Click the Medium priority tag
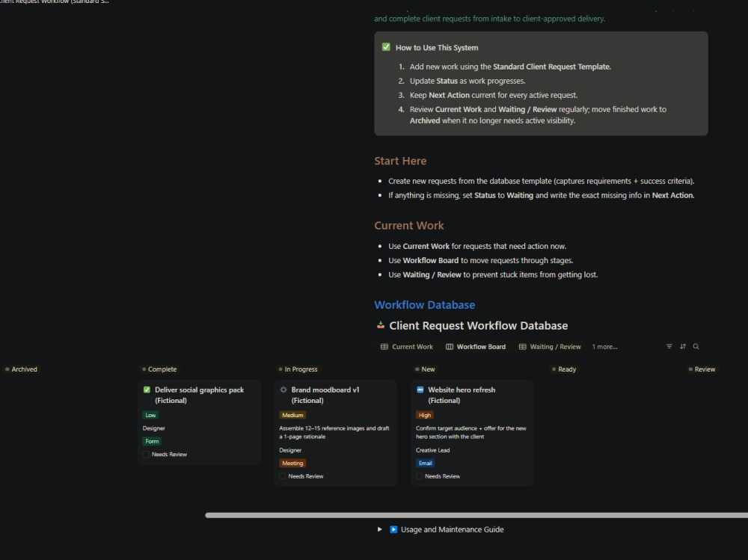This screenshot has width=748, height=560. [x=292, y=416]
